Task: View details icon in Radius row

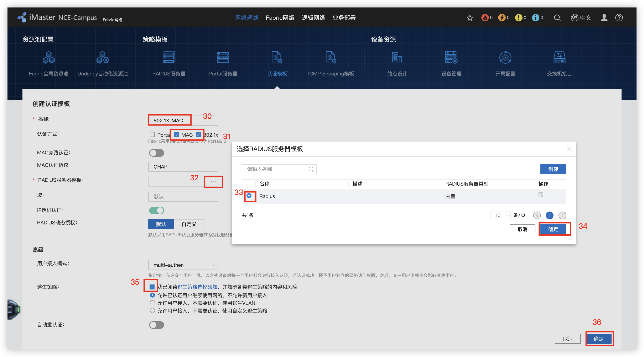Action: (541, 195)
